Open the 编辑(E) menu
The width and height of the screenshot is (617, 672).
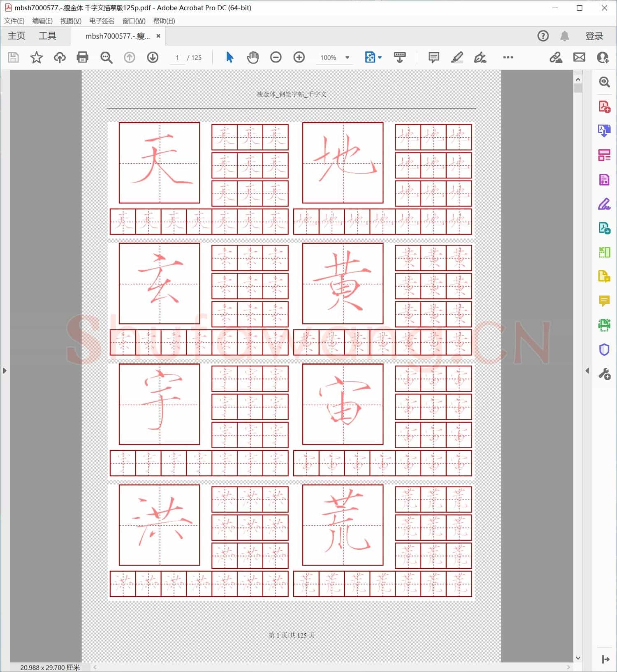click(42, 21)
